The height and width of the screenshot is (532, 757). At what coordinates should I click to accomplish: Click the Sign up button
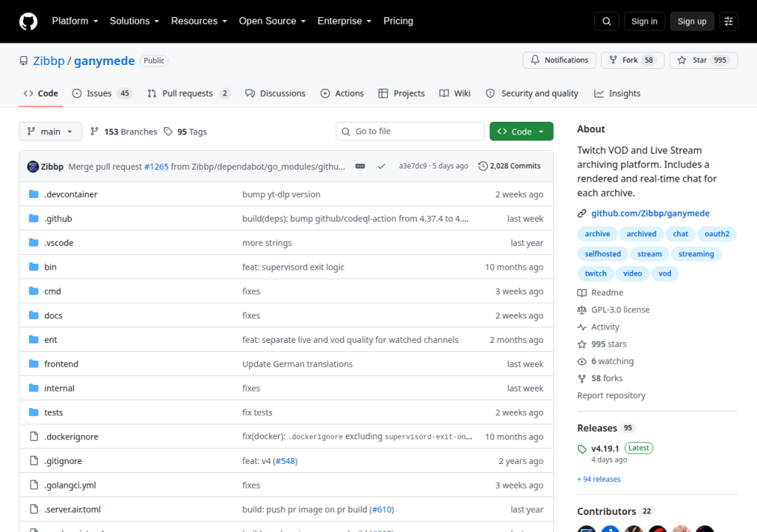pos(692,21)
